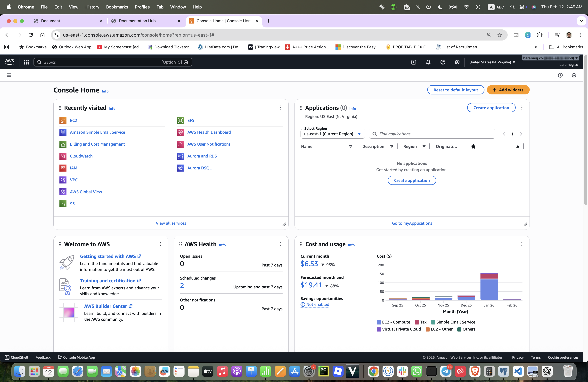Toggle the favorites star column in Applications
The width and height of the screenshot is (588, 382).
point(473,146)
